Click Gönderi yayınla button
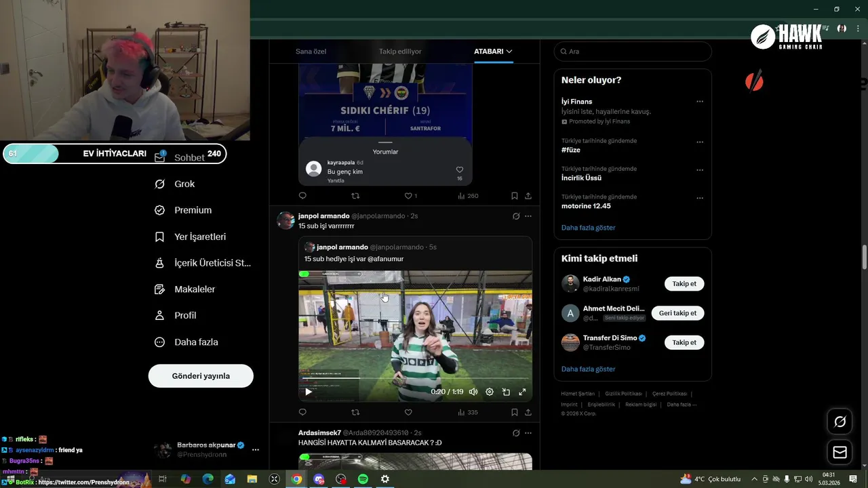The width and height of the screenshot is (868, 488). coord(201,376)
